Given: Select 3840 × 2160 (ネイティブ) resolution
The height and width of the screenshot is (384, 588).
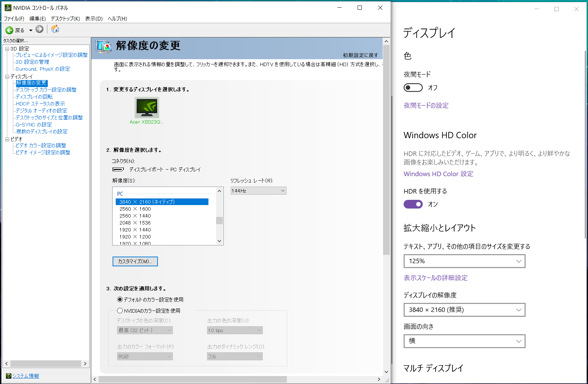Looking at the screenshot, I should pos(162,202).
